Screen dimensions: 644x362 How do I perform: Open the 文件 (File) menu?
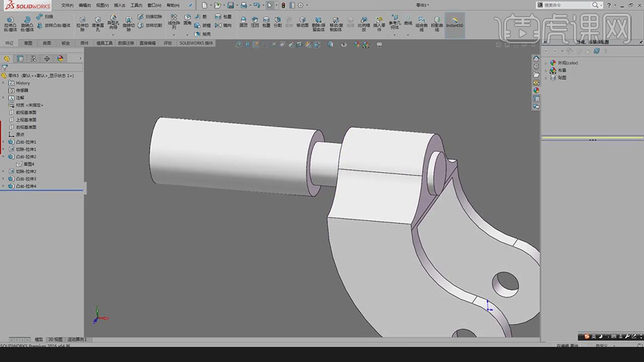[67, 5]
